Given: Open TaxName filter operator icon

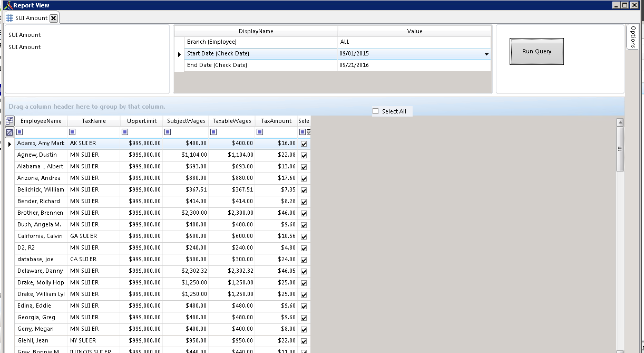Looking at the screenshot, I should [72, 132].
